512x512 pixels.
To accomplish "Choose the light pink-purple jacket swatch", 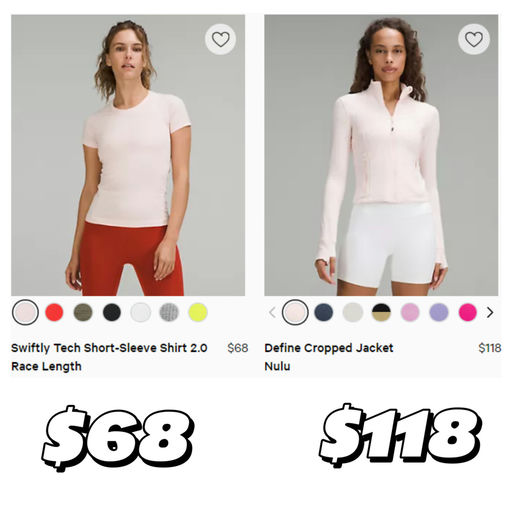I will pyautogui.click(x=410, y=312).
